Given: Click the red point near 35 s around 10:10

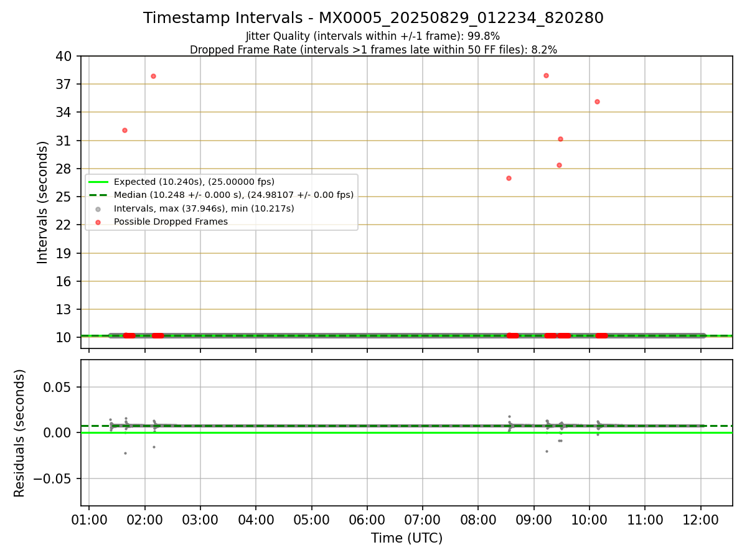Looking at the screenshot, I should 597,101.
